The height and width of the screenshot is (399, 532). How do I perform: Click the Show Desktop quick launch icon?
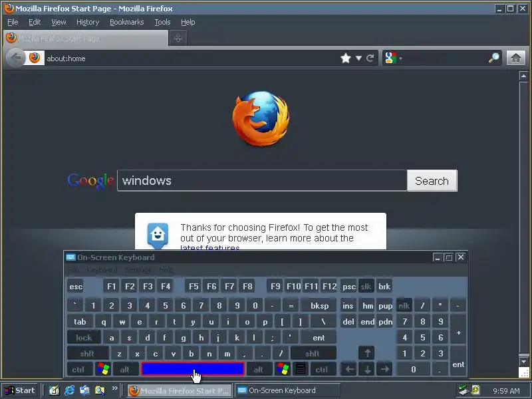[54, 390]
